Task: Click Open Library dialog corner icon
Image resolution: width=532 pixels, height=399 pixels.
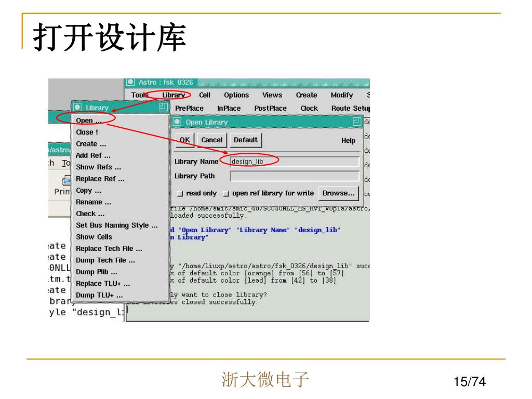Action: tap(357, 122)
